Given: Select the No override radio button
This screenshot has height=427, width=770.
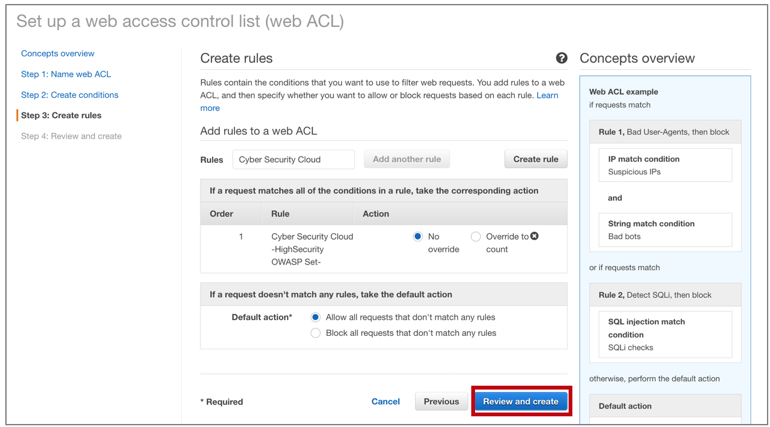Looking at the screenshot, I should (418, 237).
